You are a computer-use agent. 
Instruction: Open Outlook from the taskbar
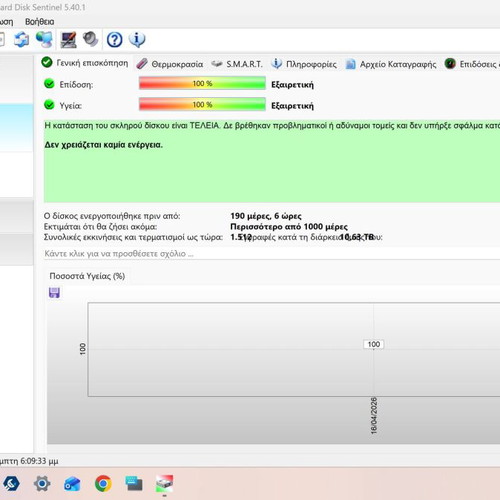[72, 484]
